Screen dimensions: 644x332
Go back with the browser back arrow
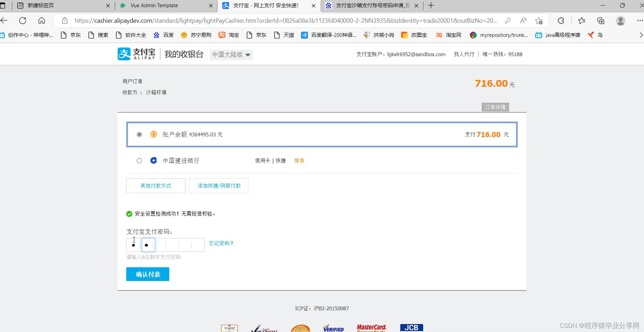4,21
